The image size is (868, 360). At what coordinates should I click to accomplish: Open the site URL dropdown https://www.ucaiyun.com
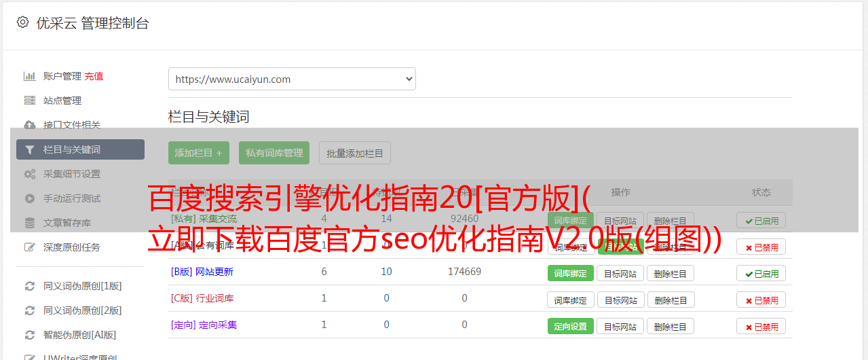tap(292, 79)
